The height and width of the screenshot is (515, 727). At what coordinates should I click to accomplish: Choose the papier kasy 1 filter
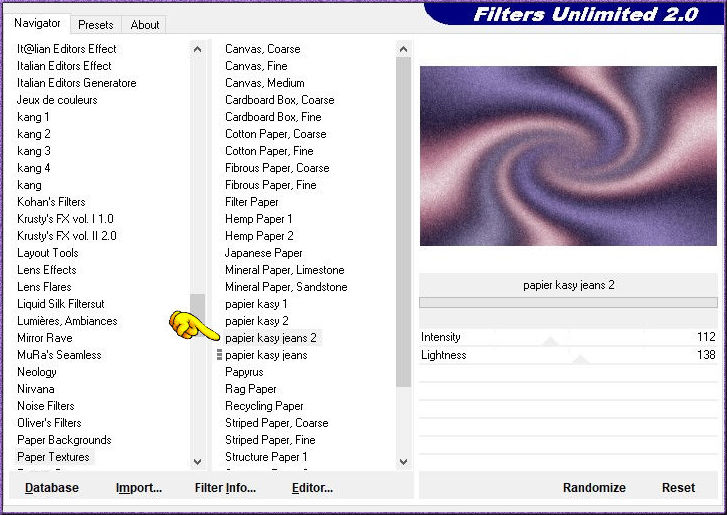(x=256, y=304)
